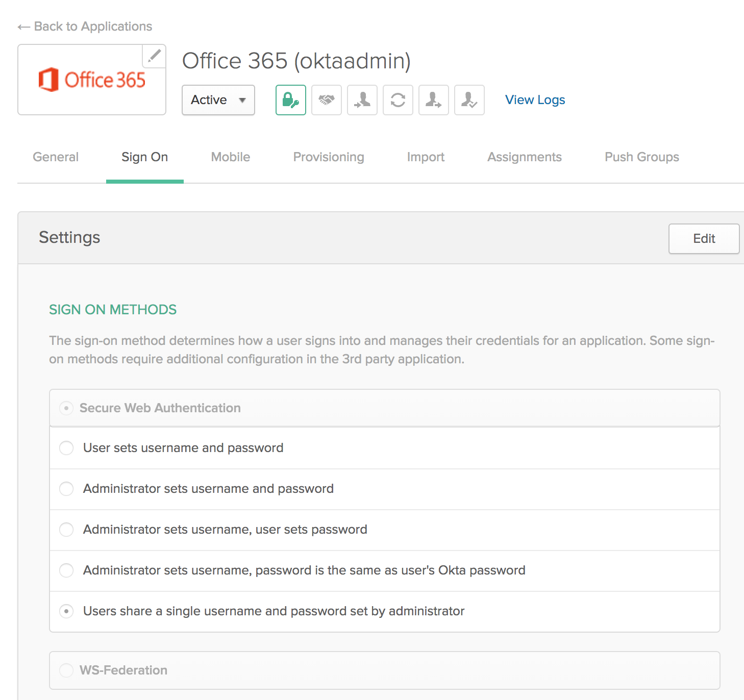This screenshot has height=700, width=744.
Task: Select the WS-Federation radio button
Action: pyautogui.click(x=66, y=670)
